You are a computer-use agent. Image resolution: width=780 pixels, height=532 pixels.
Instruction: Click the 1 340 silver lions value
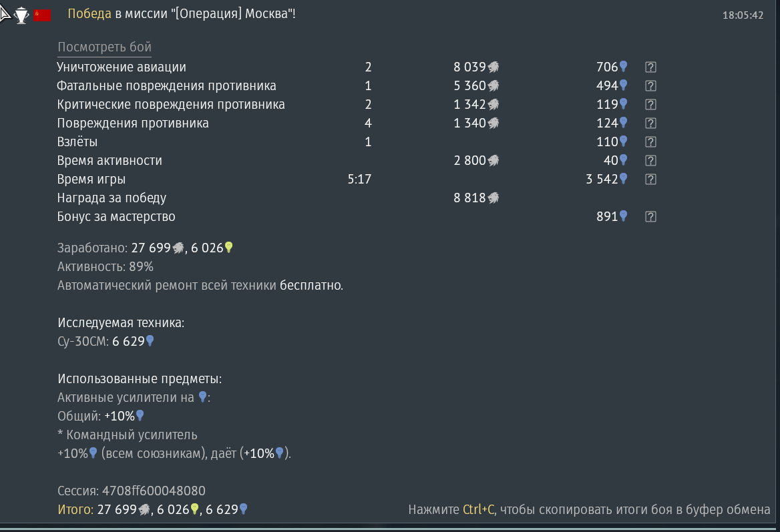click(x=469, y=123)
